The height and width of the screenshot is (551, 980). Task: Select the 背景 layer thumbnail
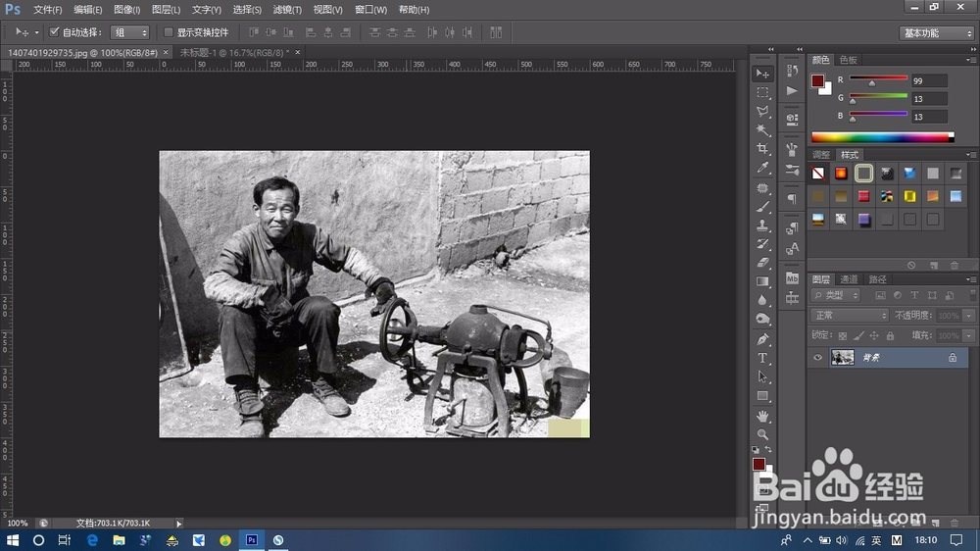(842, 357)
